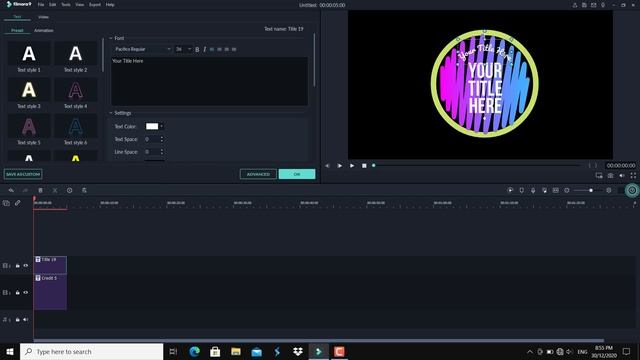Confirm with the OK button
This screenshot has width=640, height=360.
click(x=297, y=174)
